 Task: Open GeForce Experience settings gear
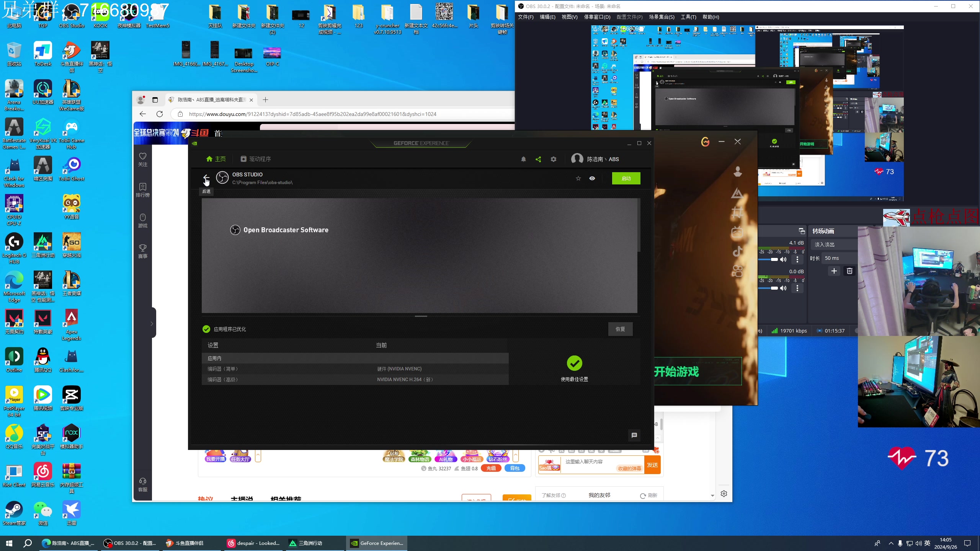(x=554, y=159)
